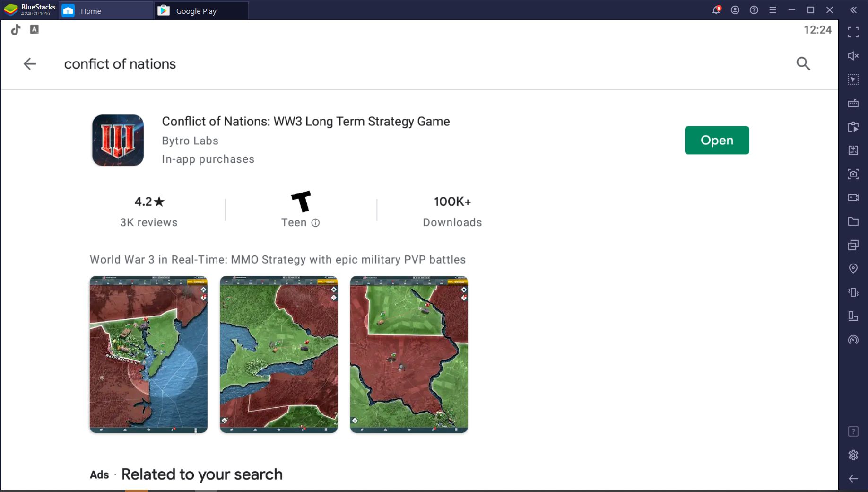The width and height of the screenshot is (868, 492).
Task: Click the sidebar Android back arrow
Action: coord(853,479)
